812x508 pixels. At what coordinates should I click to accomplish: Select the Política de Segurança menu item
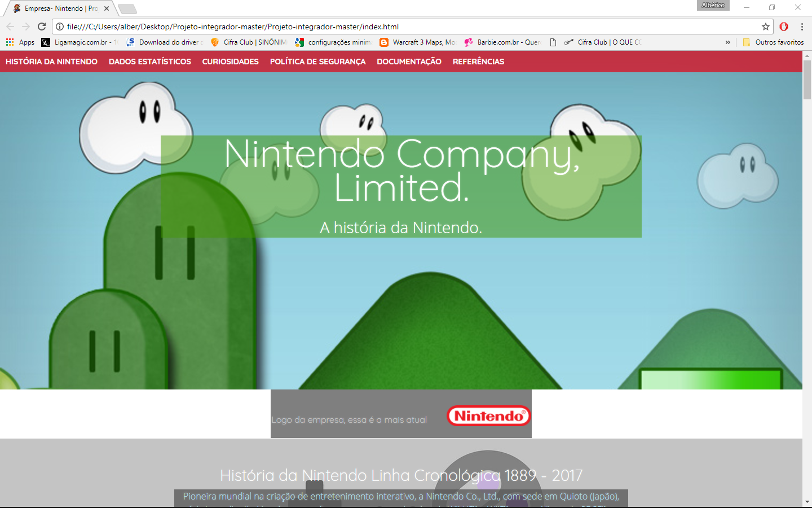click(x=318, y=62)
